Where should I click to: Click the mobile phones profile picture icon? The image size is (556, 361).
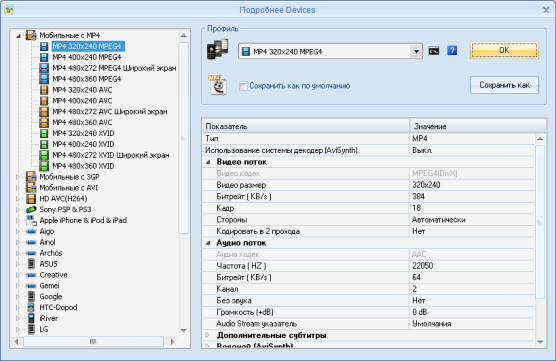click(217, 49)
